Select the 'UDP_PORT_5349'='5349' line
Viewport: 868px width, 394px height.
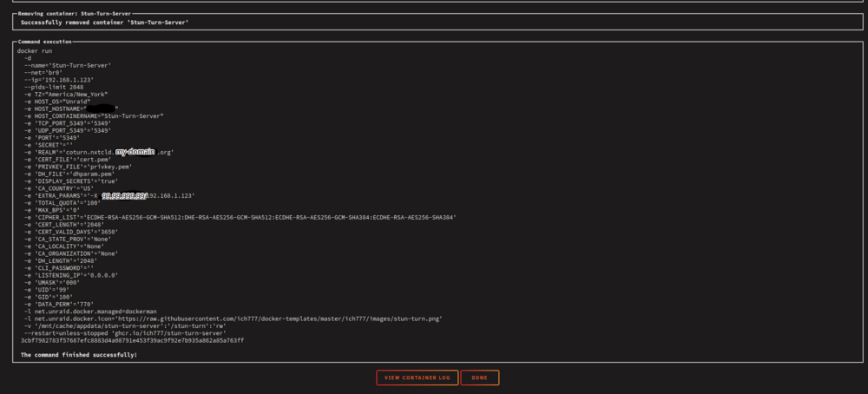tap(68, 130)
